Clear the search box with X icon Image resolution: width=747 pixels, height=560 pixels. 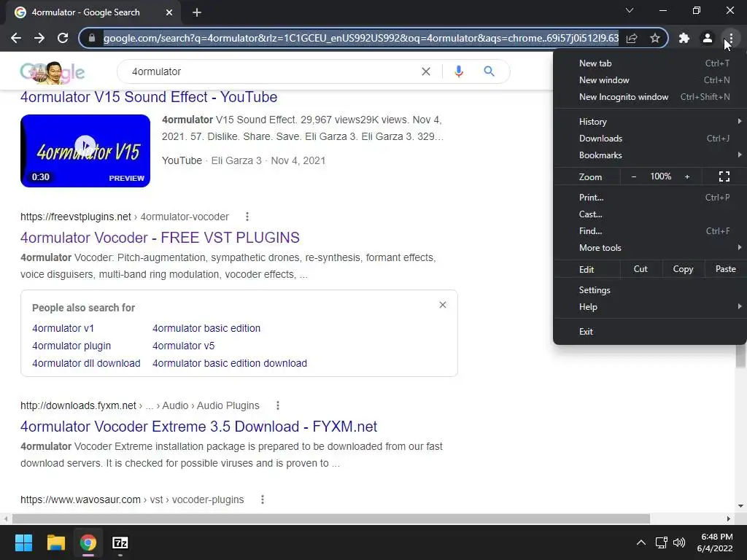pyautogui.click(x=426, y=71)
